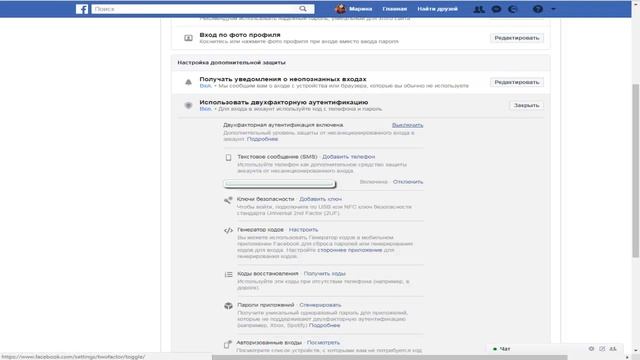Open the messages icon
640x360 pixels.
496,9
